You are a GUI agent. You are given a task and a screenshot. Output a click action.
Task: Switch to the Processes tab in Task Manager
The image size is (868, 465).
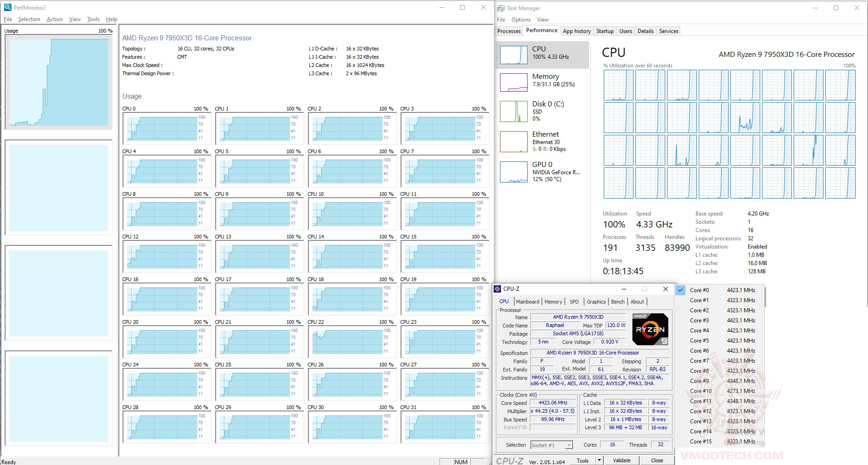tap(509, 31)
